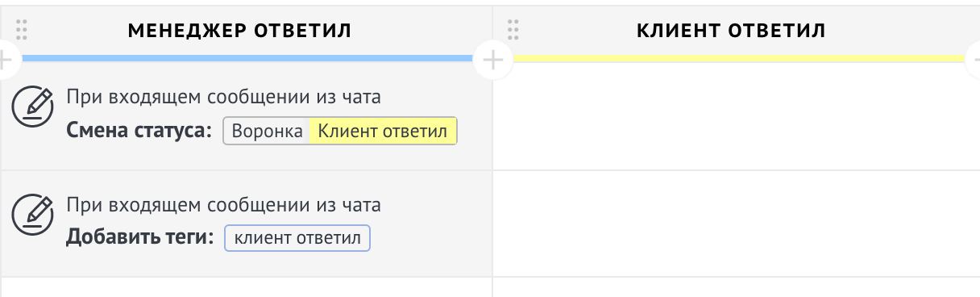This screenshot has width=980, height=297.
Task: Open the yellow Клиент ответил status chip
Action: [x=384, y=132]
